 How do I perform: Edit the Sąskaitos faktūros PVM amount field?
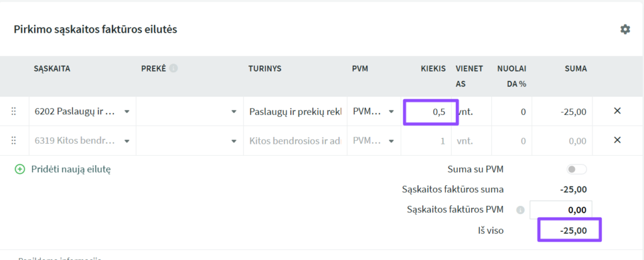[x=560, y=210]
